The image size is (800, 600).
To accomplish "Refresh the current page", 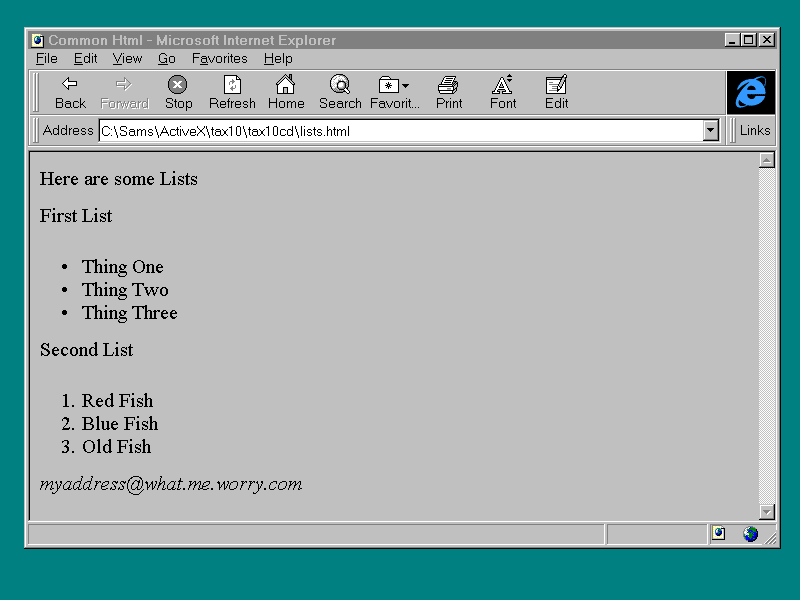I will point(232,92).
